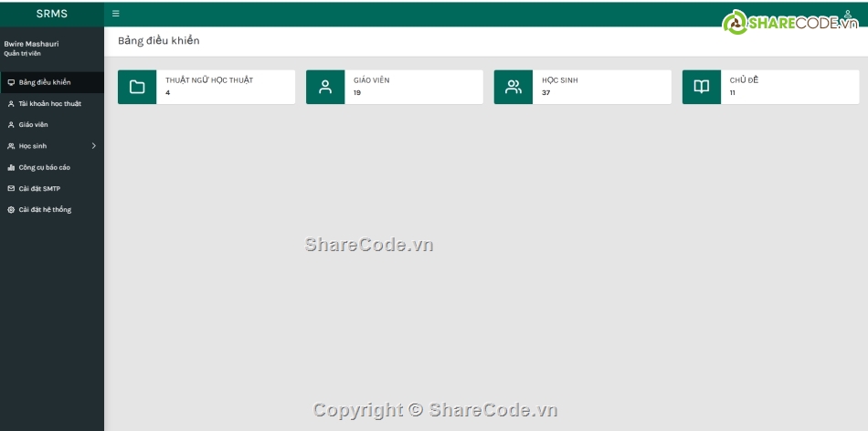
Task: Toggle the hamburger sidebar menu button
Action: point(115,14)
